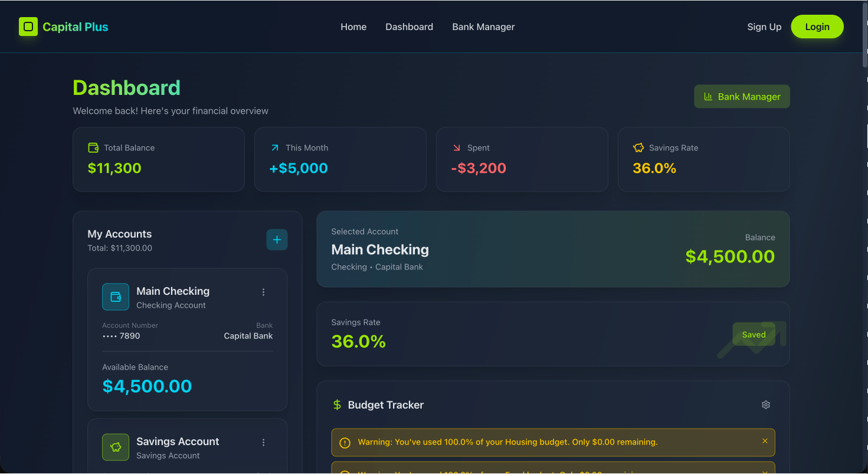Click the Sign Up link
Screen dimensions: 868x474
click(764, 27)
